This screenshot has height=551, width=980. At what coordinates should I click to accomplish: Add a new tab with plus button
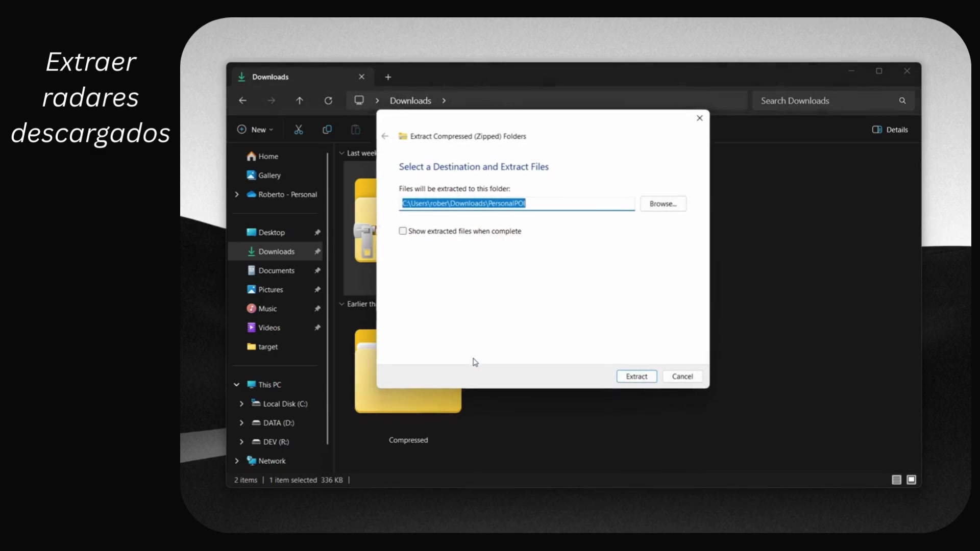[388, 77]
